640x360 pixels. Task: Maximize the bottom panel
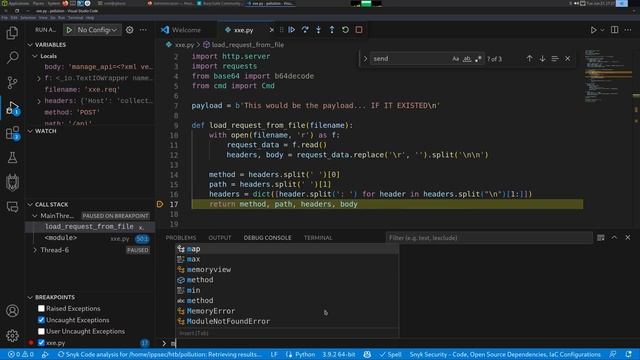614,238
